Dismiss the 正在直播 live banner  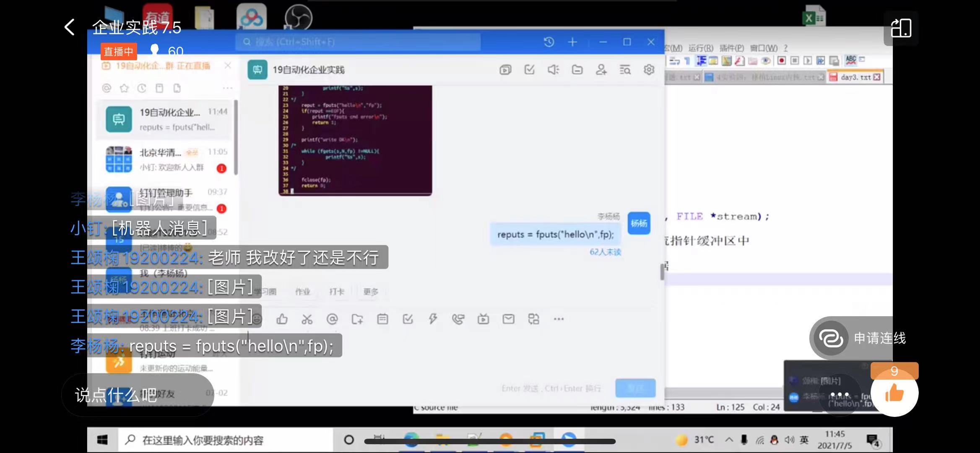(228, 66)
